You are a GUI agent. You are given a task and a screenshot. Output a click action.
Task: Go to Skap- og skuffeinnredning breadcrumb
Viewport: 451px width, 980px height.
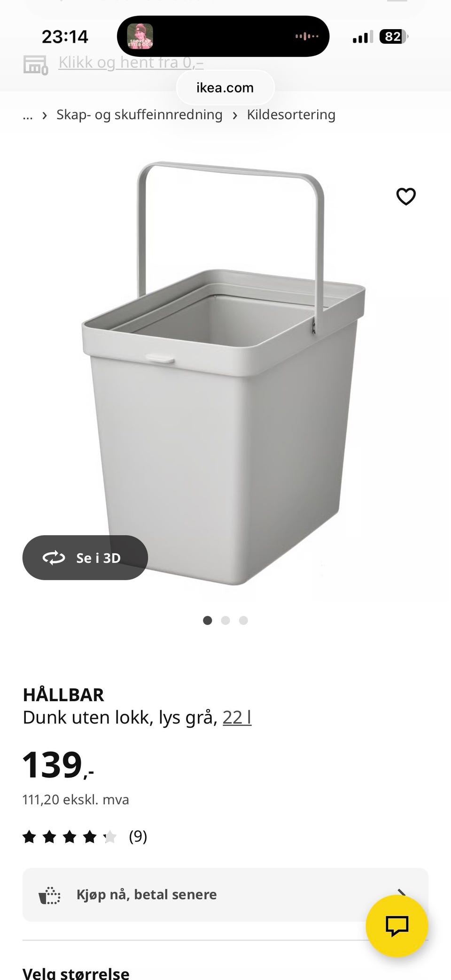(140, 115)
